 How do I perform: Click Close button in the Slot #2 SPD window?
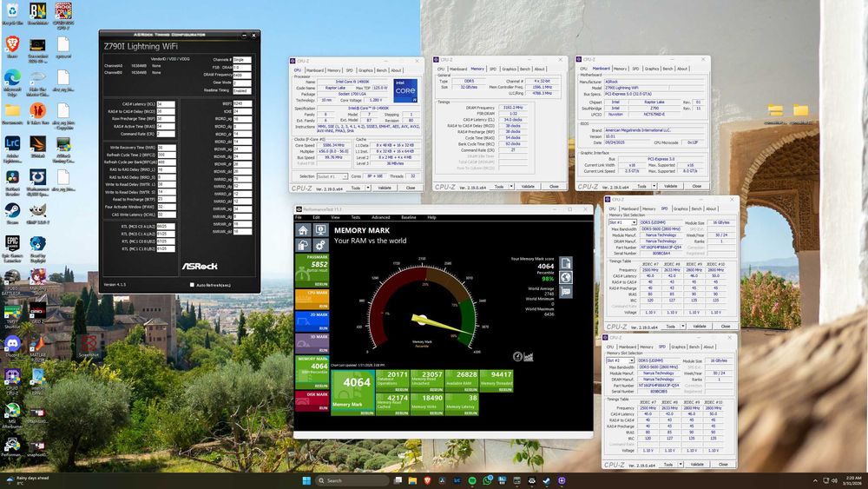click(x=724, y=464)
